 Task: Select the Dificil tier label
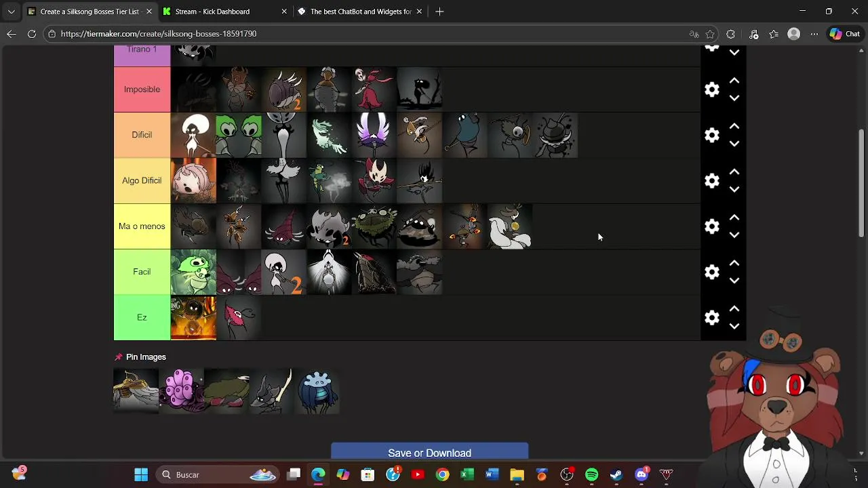[x=142, y=135]
